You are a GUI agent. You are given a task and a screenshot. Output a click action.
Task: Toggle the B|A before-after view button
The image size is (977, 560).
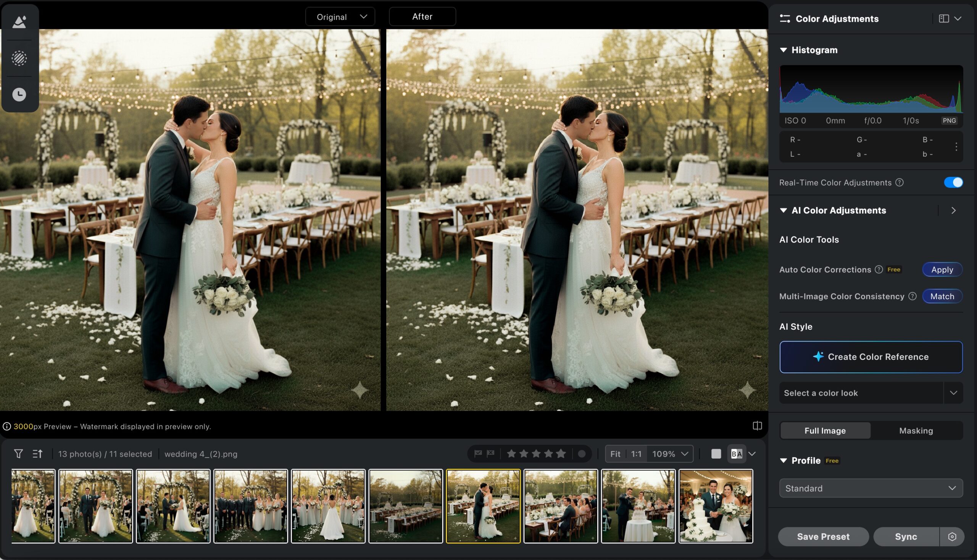point(737,454)
